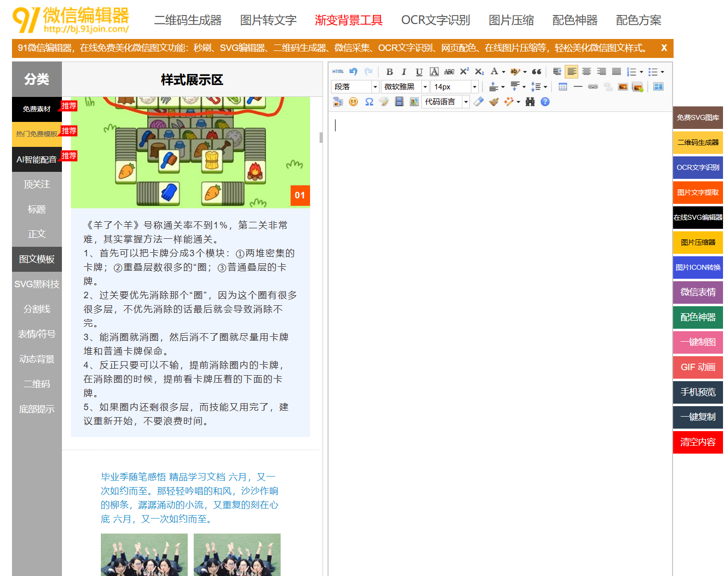Add a border around characters
This screenshot has width=728, height=576.
434,71
